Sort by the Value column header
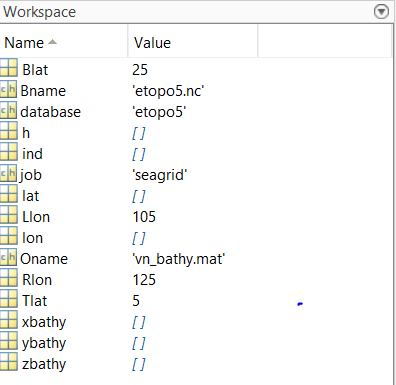Image resolution: width=396 pixels, height=385 pixels. [193, 43]
